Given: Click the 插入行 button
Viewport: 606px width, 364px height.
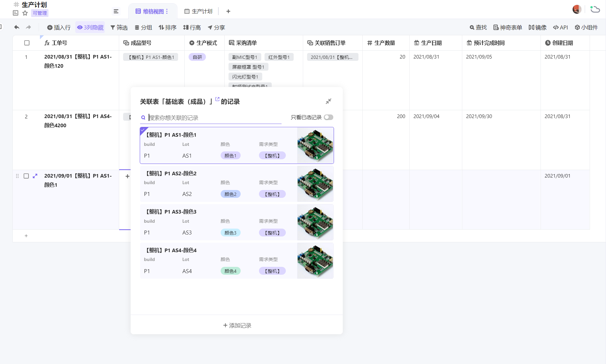Looking at the screenshot, I should [x=59, y=27].
